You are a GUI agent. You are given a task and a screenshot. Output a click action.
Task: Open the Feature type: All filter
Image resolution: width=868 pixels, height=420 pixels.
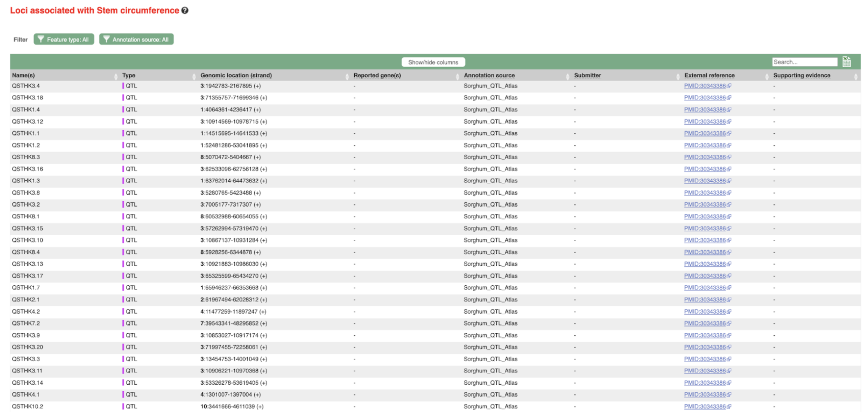tap(64, 39)
